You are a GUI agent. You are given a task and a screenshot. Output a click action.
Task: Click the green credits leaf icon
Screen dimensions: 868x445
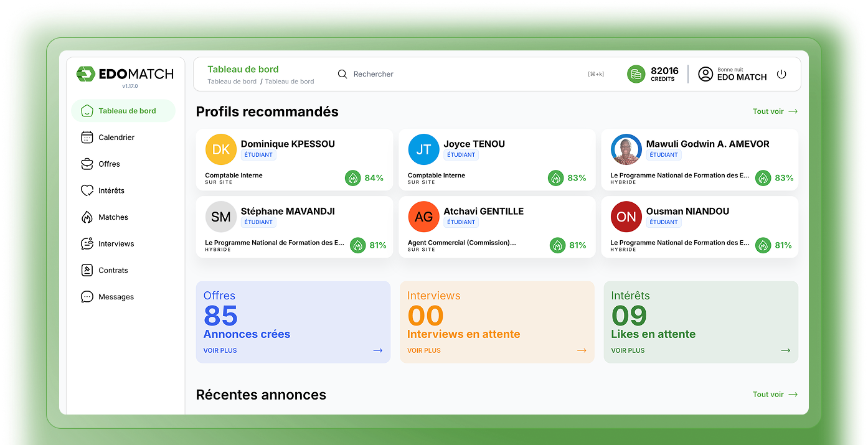(636, 73)
